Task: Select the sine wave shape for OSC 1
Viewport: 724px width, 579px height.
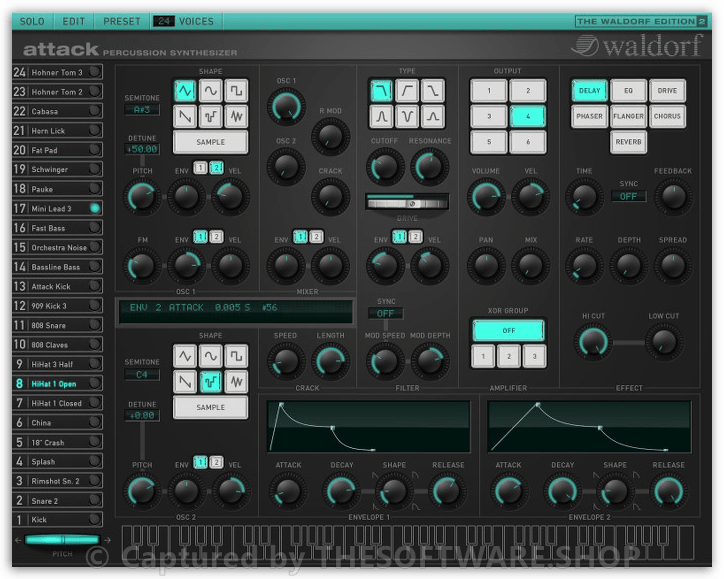Action: (210, 92)
